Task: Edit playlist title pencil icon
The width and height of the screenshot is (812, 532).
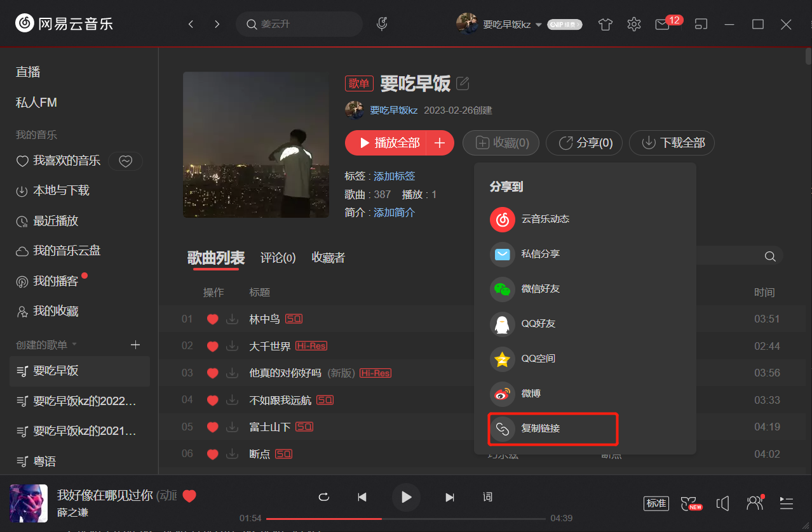Action: pyautogui.click(x=463, y=83)
